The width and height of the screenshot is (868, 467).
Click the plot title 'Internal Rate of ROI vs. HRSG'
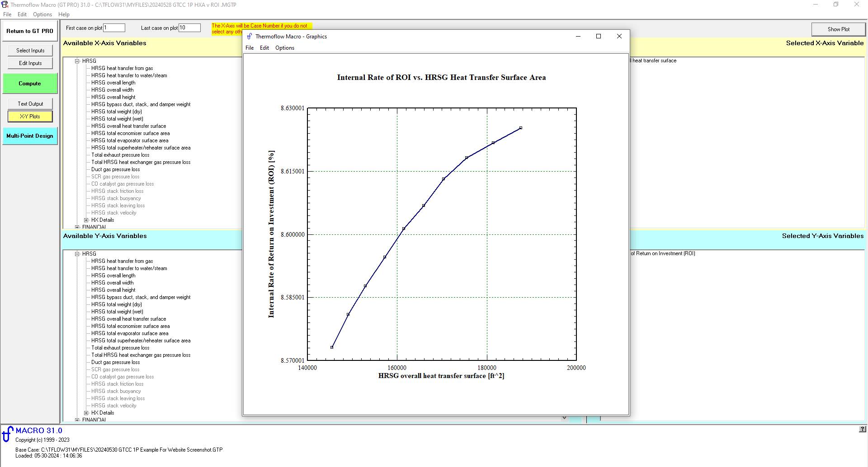[x=441, y=78]
